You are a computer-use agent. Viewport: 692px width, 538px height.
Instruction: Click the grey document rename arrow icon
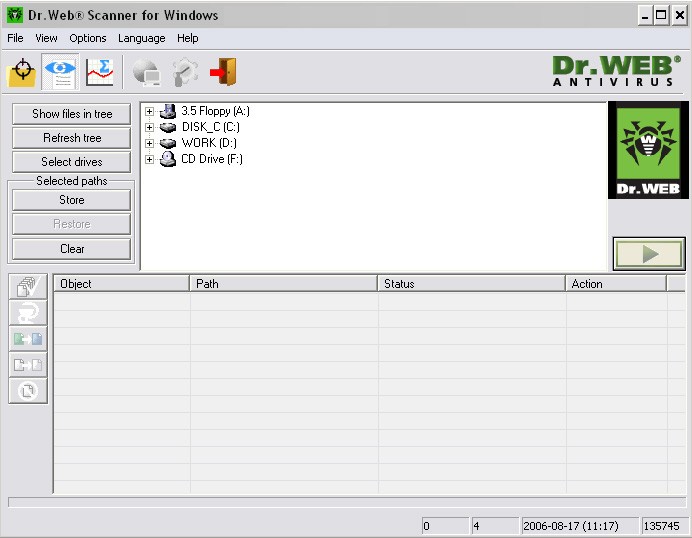pyautogui.click(x=28, y=365)
